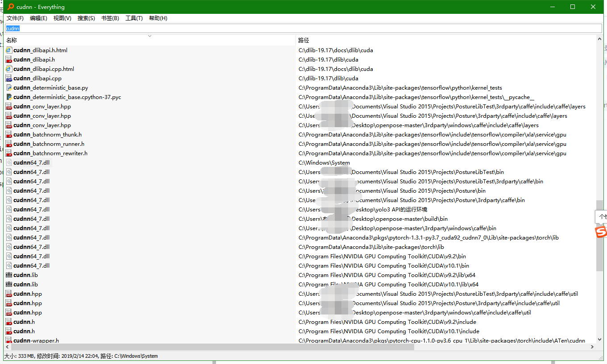Open the 文件(F) menu
Viewport: 607px width, 364px height.
pos(15,18)
